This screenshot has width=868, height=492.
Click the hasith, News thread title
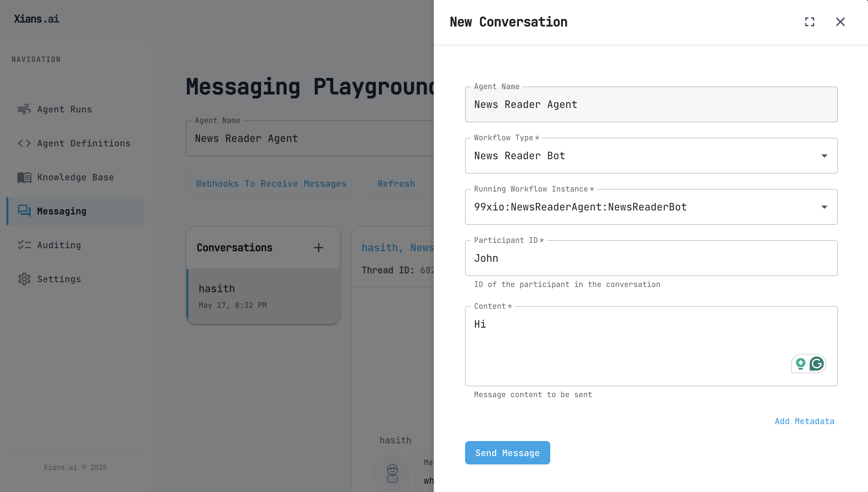398,248
